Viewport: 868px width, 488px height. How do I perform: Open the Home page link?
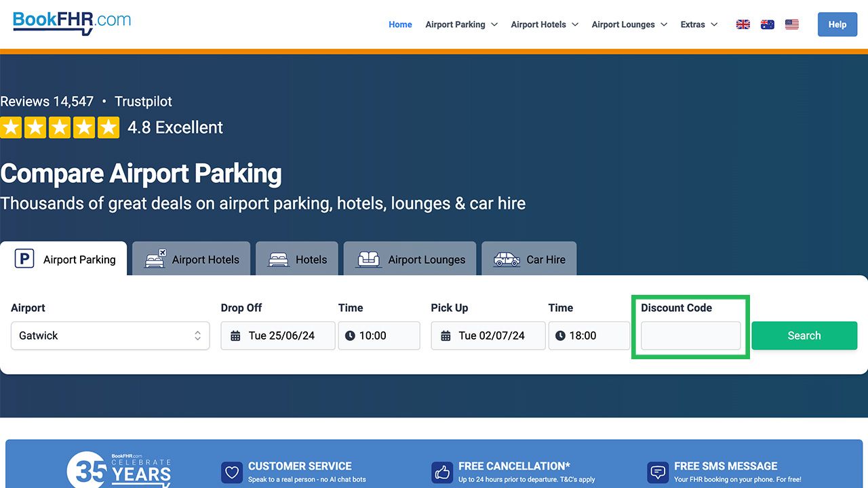(400, 24)
